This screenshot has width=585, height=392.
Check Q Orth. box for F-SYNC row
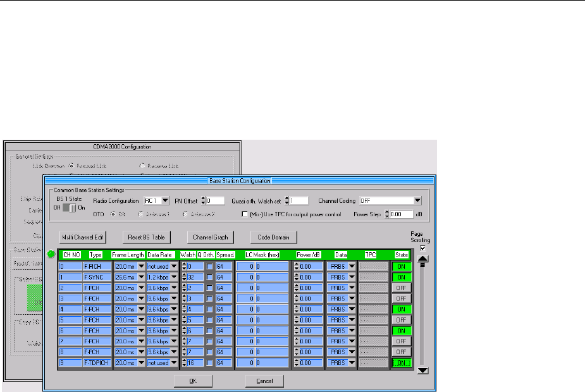click(209, 277)
